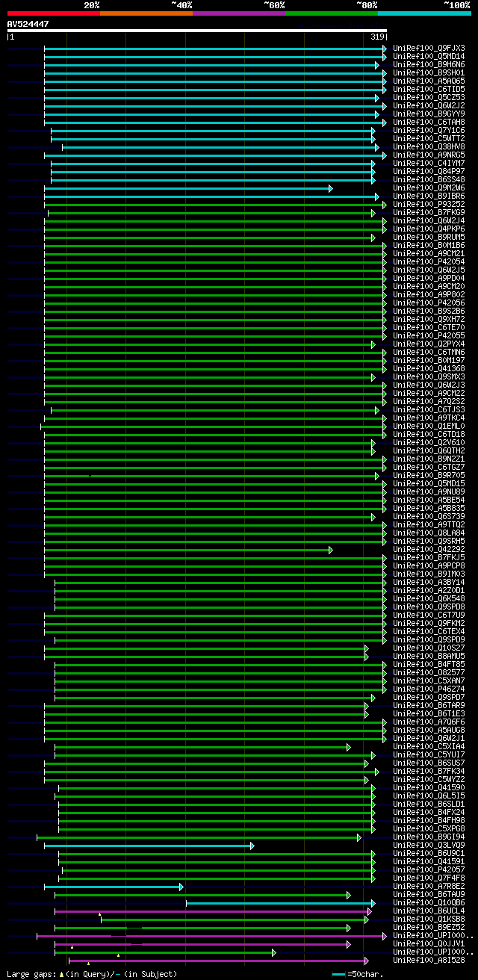Open hit UniRef100_Q1KSB8

click(429, 919)
